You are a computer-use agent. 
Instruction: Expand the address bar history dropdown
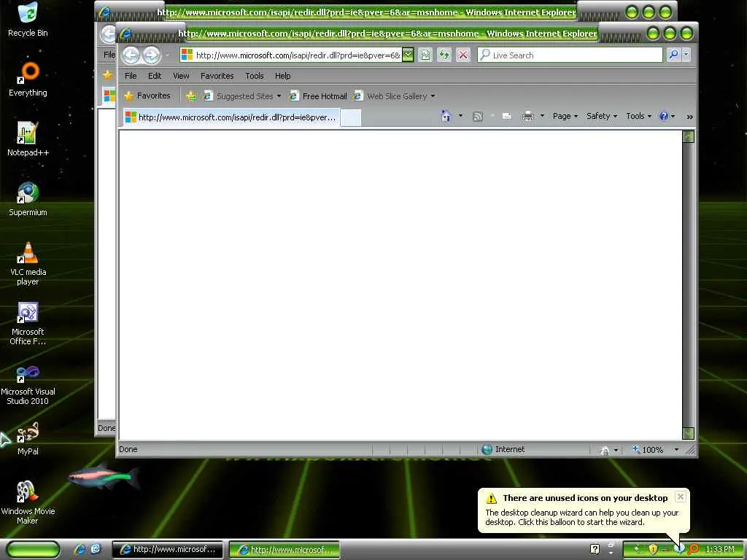(408, 55)
